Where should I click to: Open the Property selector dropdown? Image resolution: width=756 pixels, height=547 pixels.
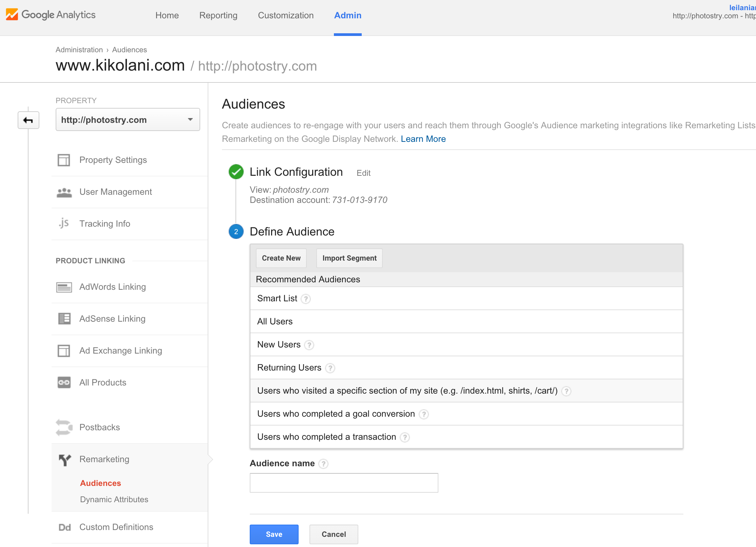click(126, 120)
